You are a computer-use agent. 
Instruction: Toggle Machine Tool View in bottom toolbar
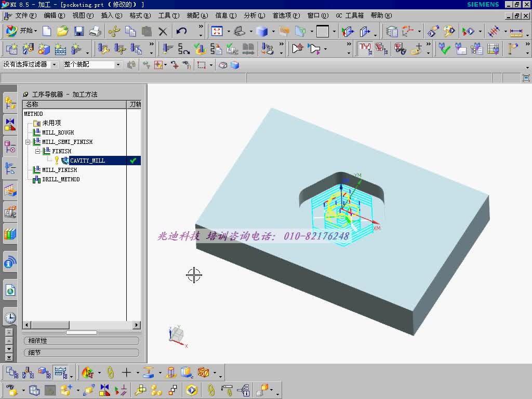28,373
